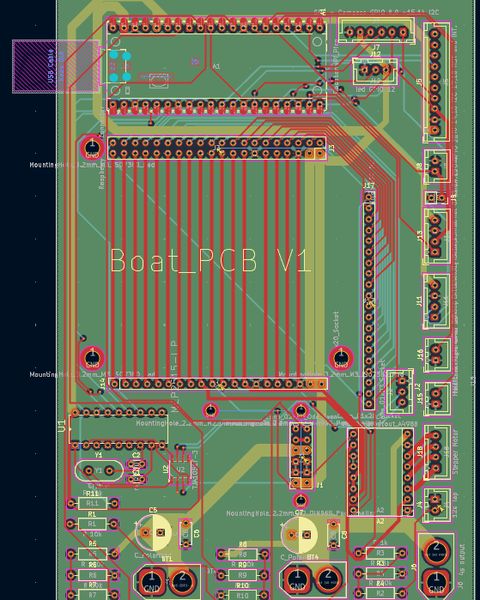Select resistor R5 body
The width and height of the screenshot is (480, 600).
tap(92, 554)
